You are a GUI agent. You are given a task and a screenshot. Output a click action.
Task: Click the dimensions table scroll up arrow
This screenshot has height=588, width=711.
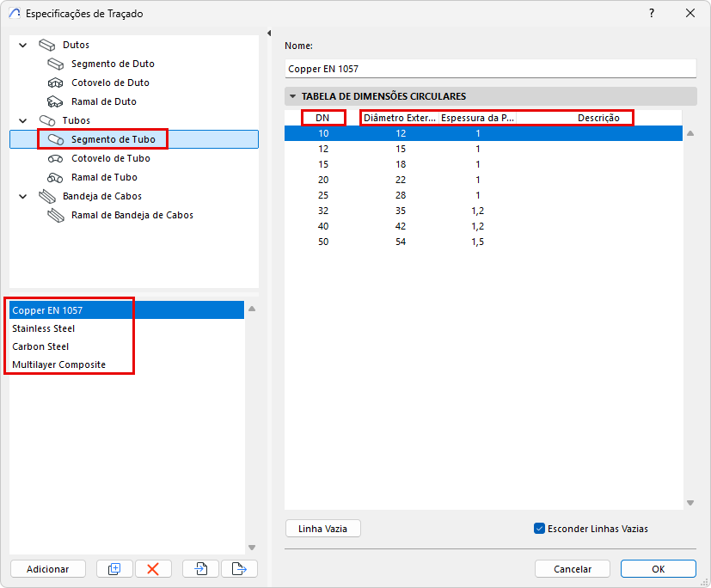(690, 133)
